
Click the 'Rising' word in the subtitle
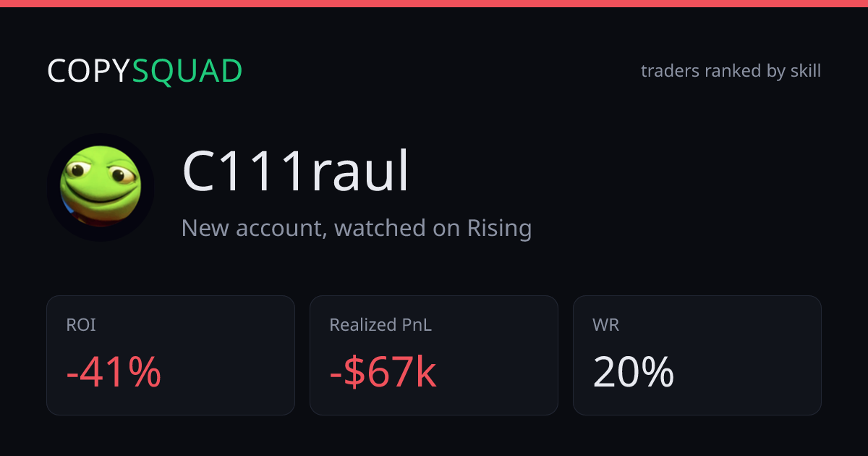(x=499, y=229)
